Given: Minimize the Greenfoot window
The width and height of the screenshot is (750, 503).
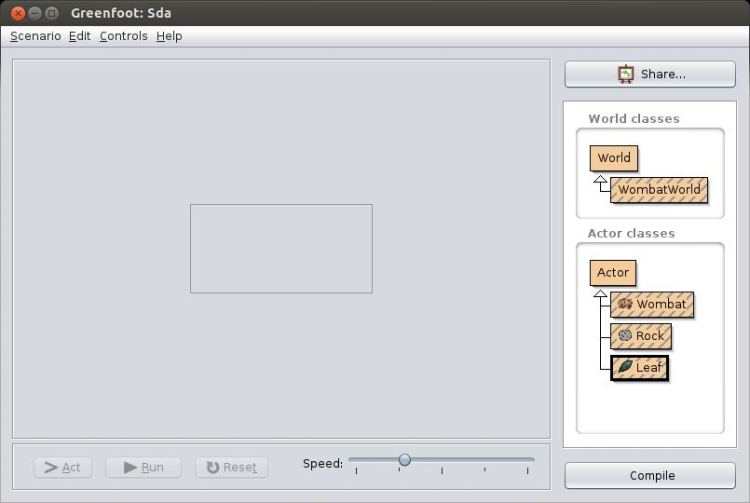Looking at the screenshot, I should click(35, 13).
